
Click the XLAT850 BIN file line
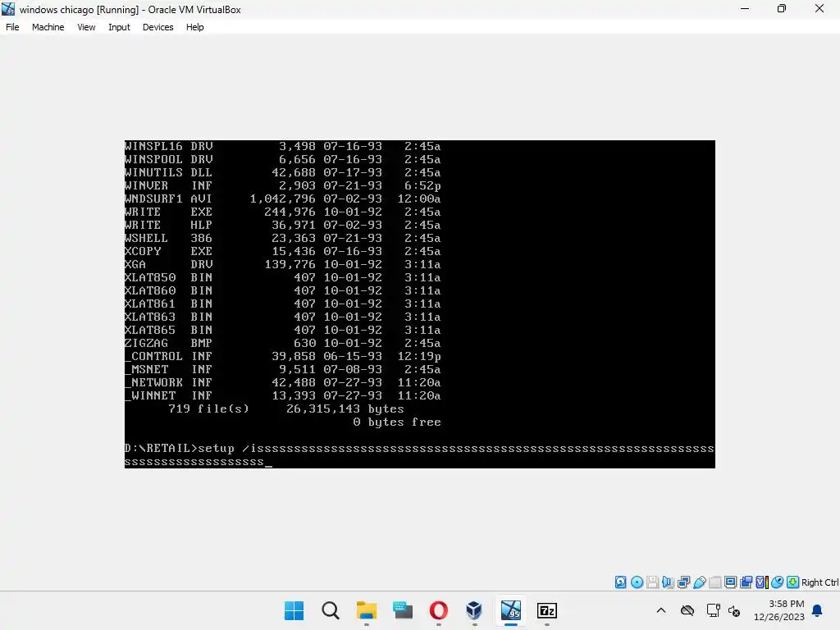click(283, 277)
